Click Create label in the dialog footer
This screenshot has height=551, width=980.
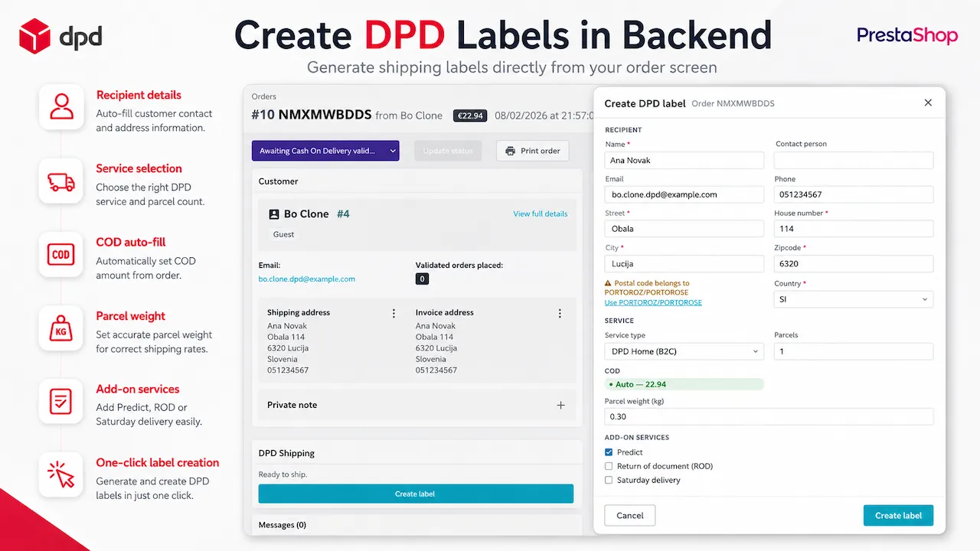tap(898, 515)
